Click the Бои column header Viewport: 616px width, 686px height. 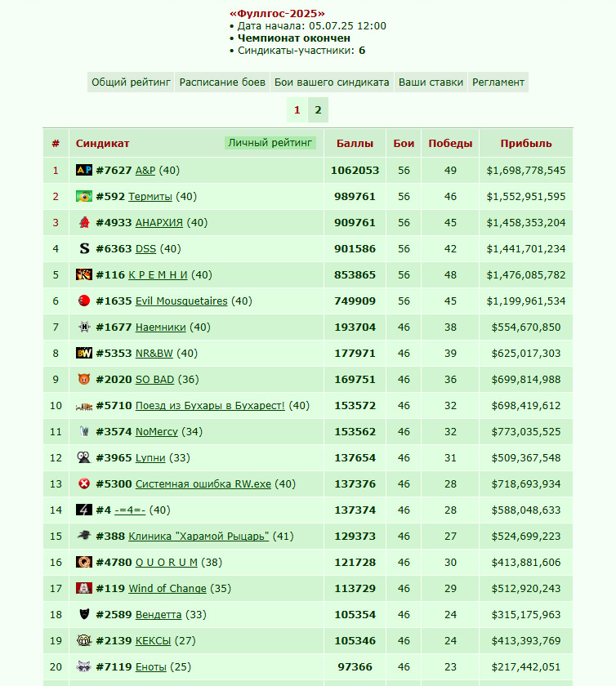[x=404, y=144]
